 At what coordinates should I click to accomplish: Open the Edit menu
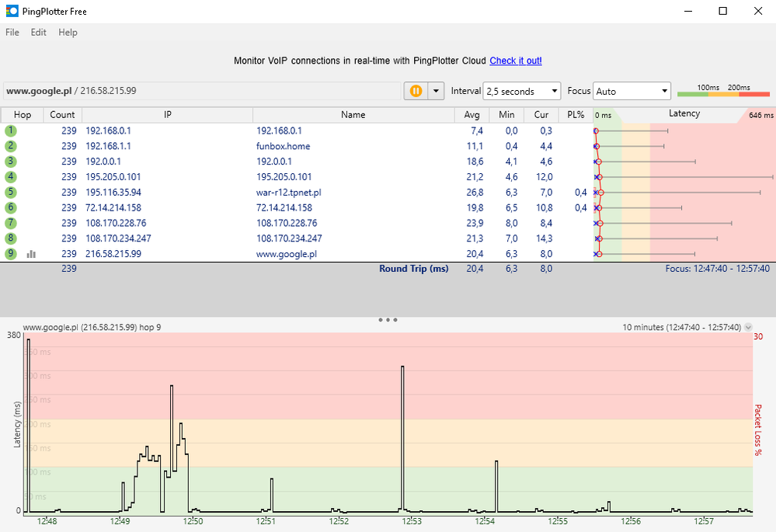click(39, 33)
